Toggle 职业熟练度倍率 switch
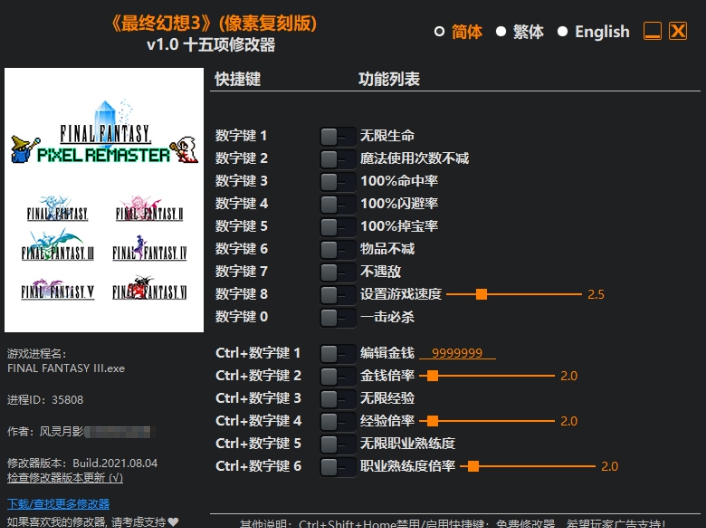The image size is (706, 528). tap(338, 467)
